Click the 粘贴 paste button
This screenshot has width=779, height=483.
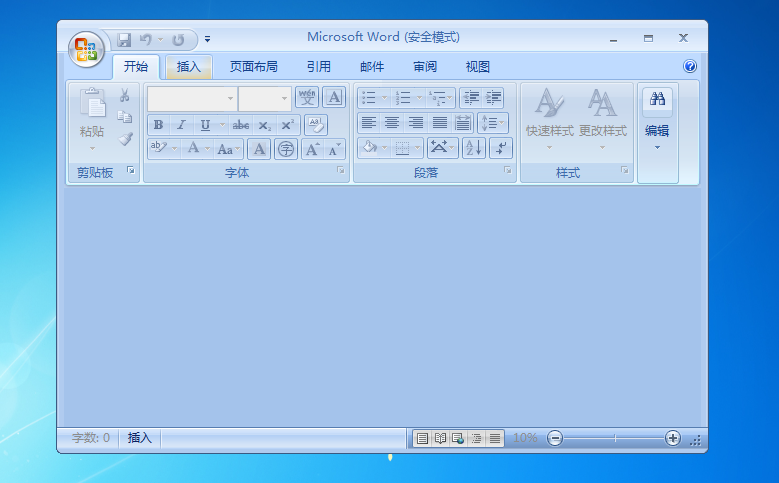tap(92, 119)
